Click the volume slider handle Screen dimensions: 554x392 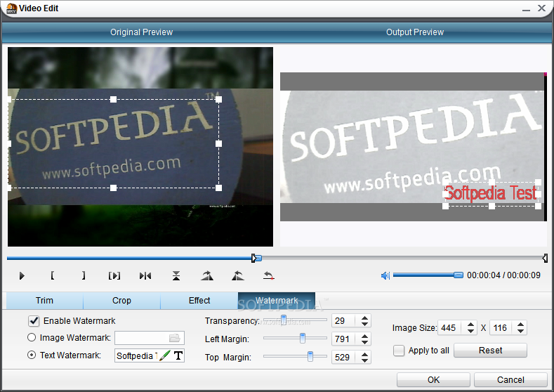pyautogui.click(x=459, y=275)
